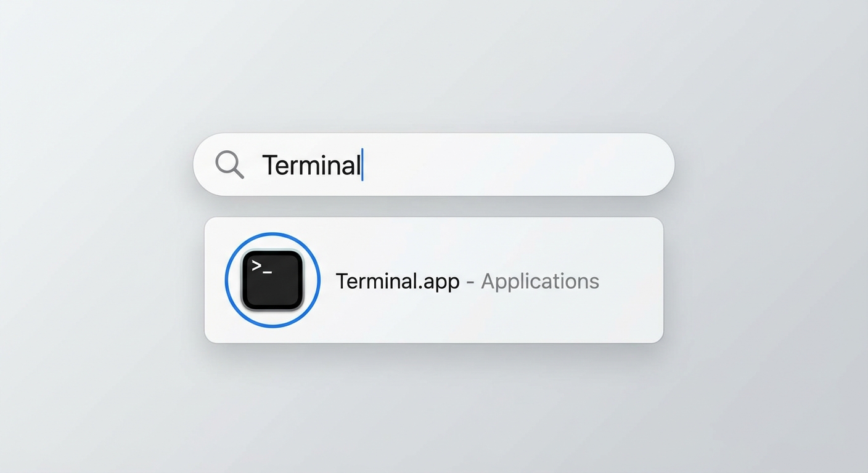Click the blank desktop area right of the search bar
This screenshot has width=868, height=473.
pyautogui.click(x=771, y=164)
